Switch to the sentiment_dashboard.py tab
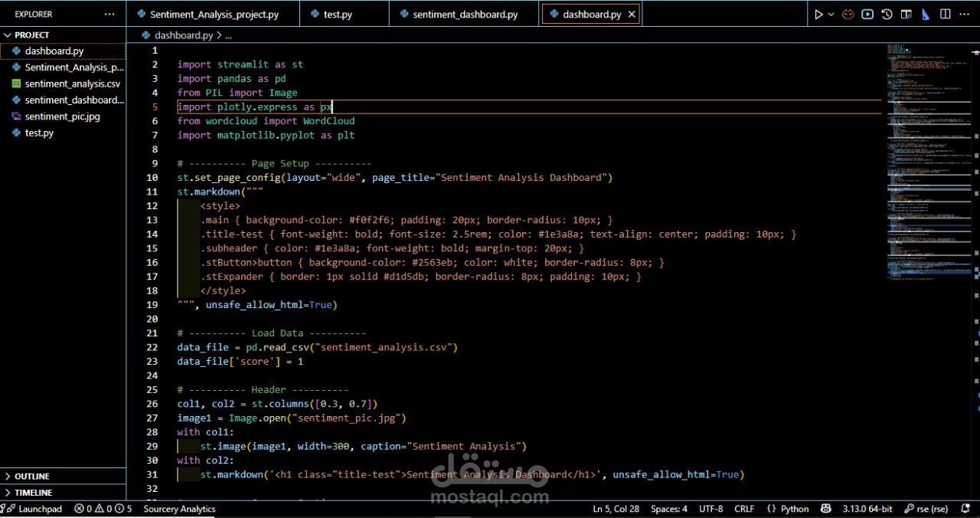Image resolution: width=980 pixels, height=518 pixels. click(465, 15)
